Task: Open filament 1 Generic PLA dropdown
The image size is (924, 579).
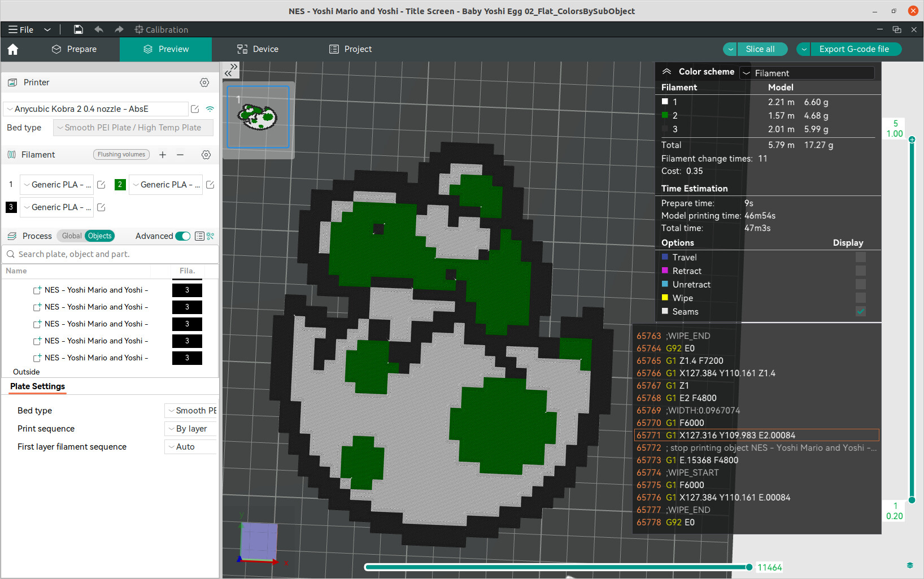Action: [57, 185]
